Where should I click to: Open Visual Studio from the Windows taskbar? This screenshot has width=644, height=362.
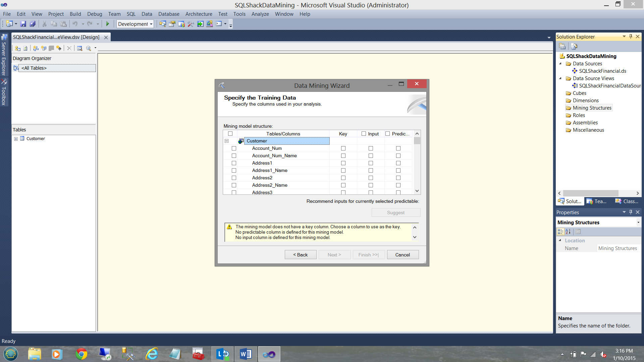pyautogui.click(x=269, y=354)
